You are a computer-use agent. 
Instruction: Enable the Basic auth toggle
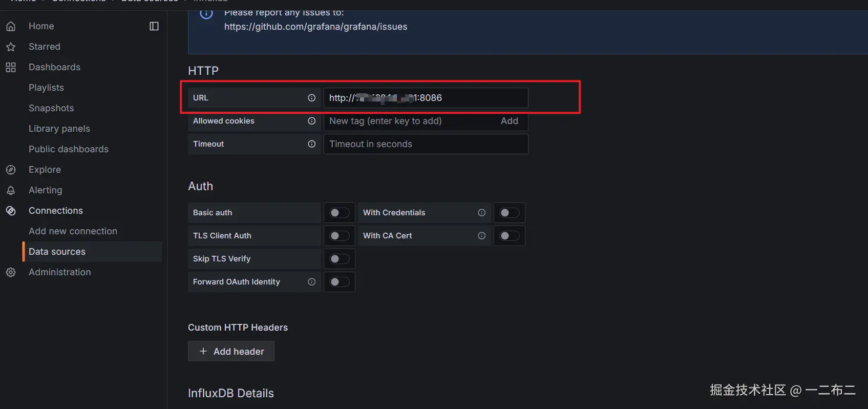tap(339, 213)
